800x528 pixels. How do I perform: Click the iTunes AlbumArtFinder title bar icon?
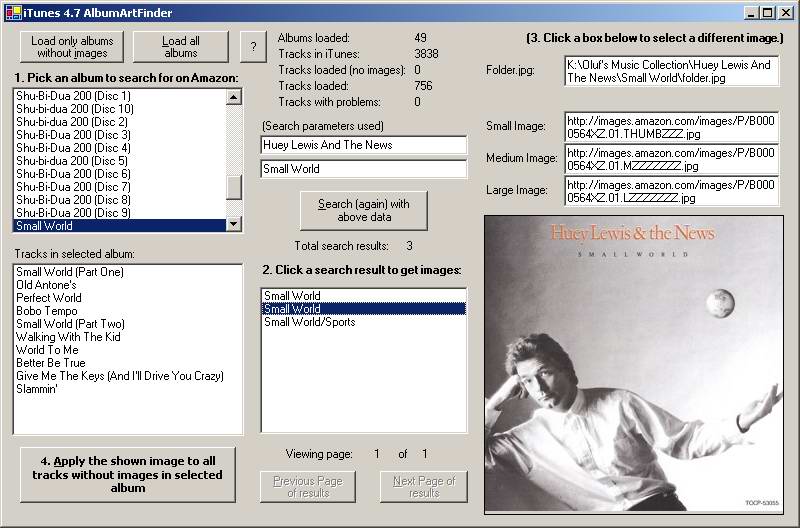tap(12, 12)
